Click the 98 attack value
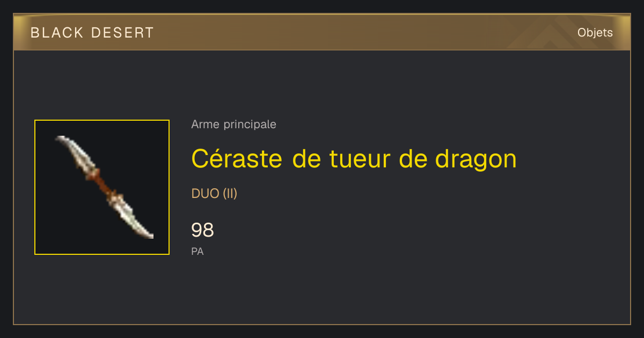Viewport: 644px width, 338px height. [x=202, y=230]
